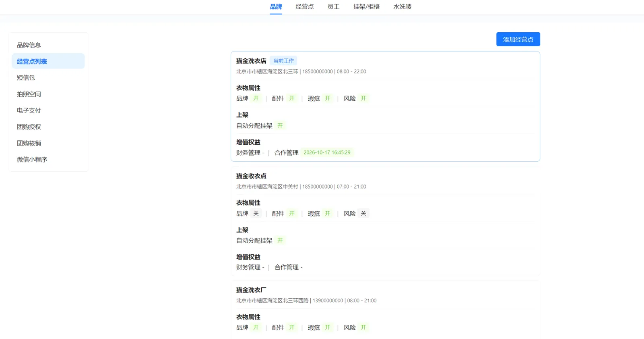The image size is (644, 339).
Task: Click the 配件 开 status in 猫金洗衣厂 card
Action: pos(292,328)
